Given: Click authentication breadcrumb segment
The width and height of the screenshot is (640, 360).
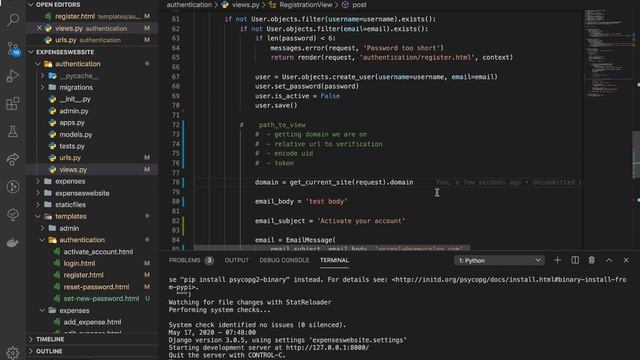Looking at the screenshot, I should pyautogui.click(x=189, y=5).
